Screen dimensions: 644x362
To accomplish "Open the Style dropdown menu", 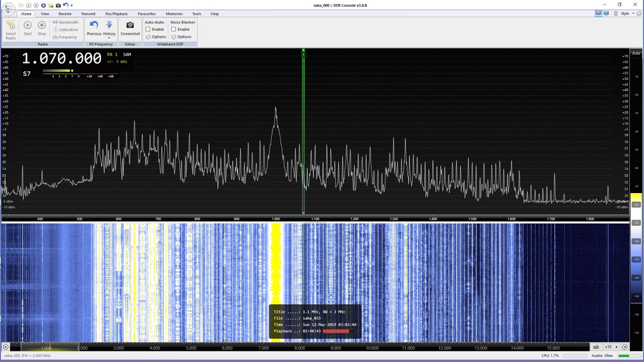I will pyautogui.click(x=627, y=14).
